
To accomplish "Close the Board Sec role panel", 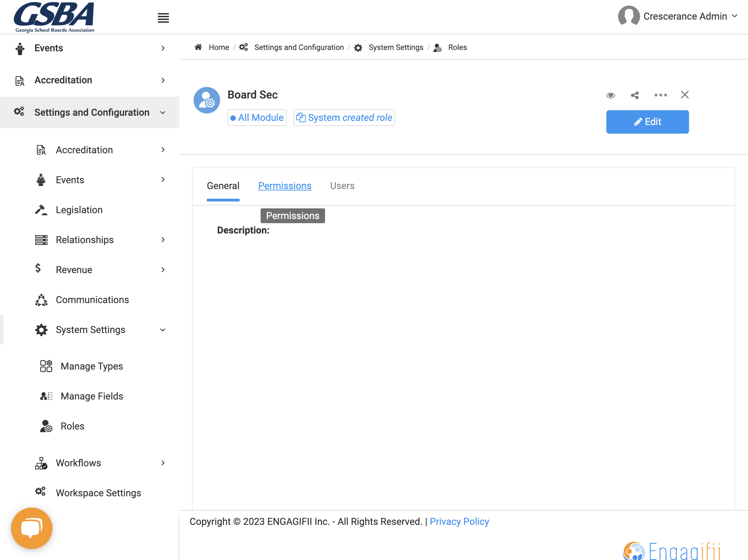I will click(x=685, y=95).
